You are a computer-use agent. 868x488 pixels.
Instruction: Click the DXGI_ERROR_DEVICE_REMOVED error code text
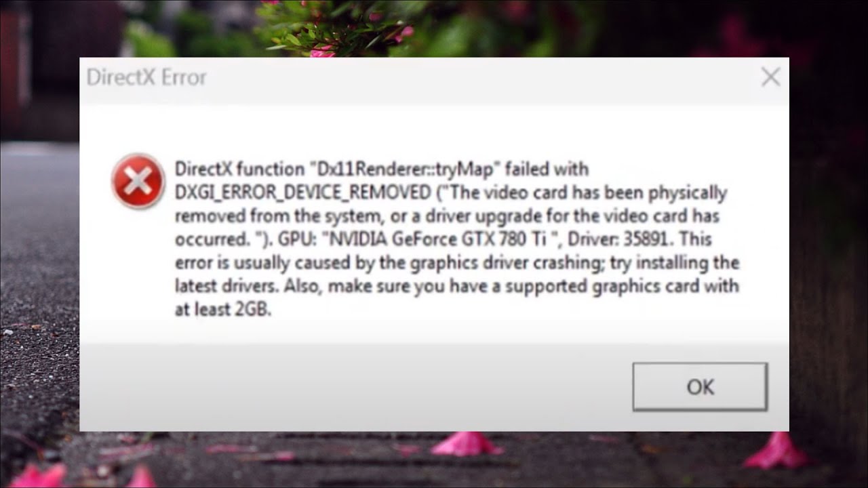pyautogui.click(x=302, y=192)
